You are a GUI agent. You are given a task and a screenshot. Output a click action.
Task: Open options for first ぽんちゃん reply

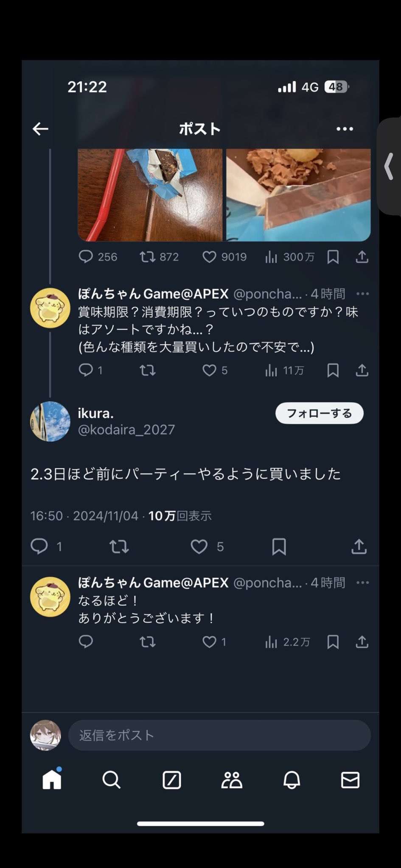(362, 294)
